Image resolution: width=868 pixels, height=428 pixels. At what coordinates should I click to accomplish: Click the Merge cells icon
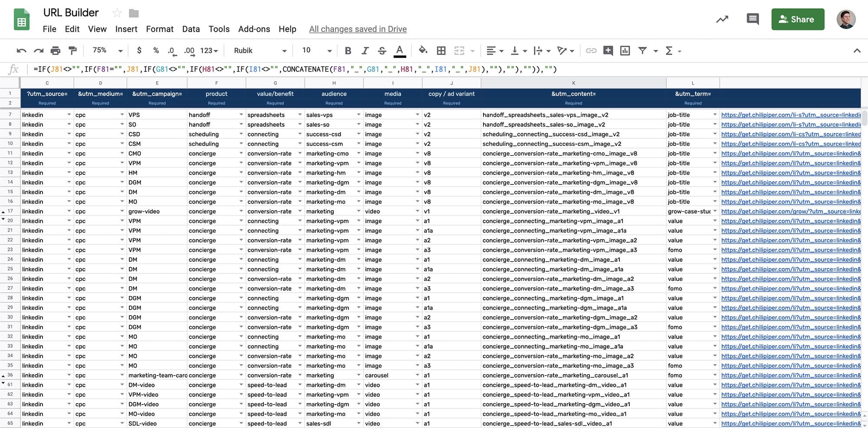pos(459,51)
